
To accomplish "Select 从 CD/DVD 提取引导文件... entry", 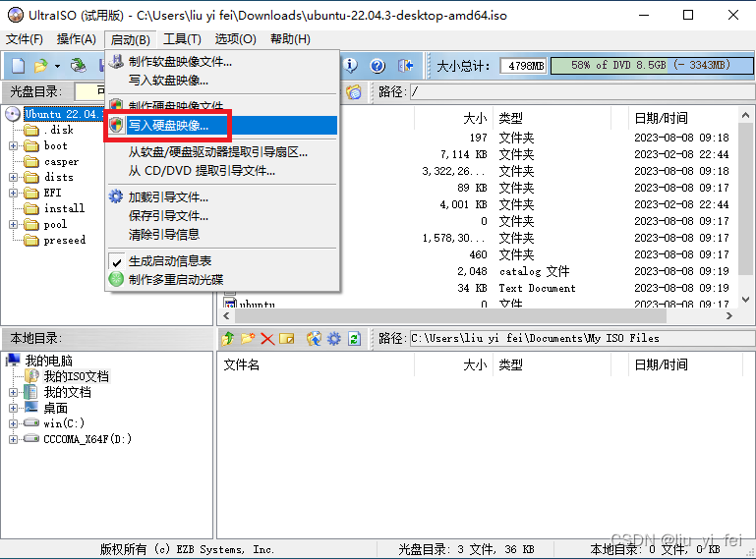I will click(x=222, y=171).
